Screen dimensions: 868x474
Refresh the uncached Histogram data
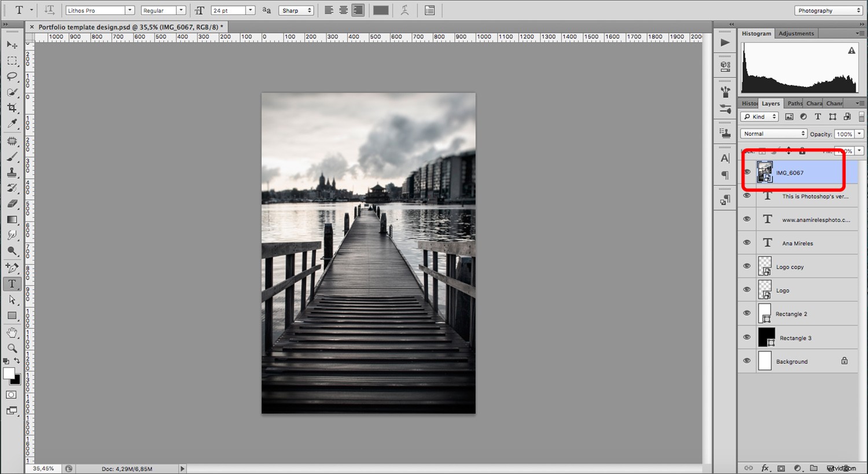pos(851,50)
